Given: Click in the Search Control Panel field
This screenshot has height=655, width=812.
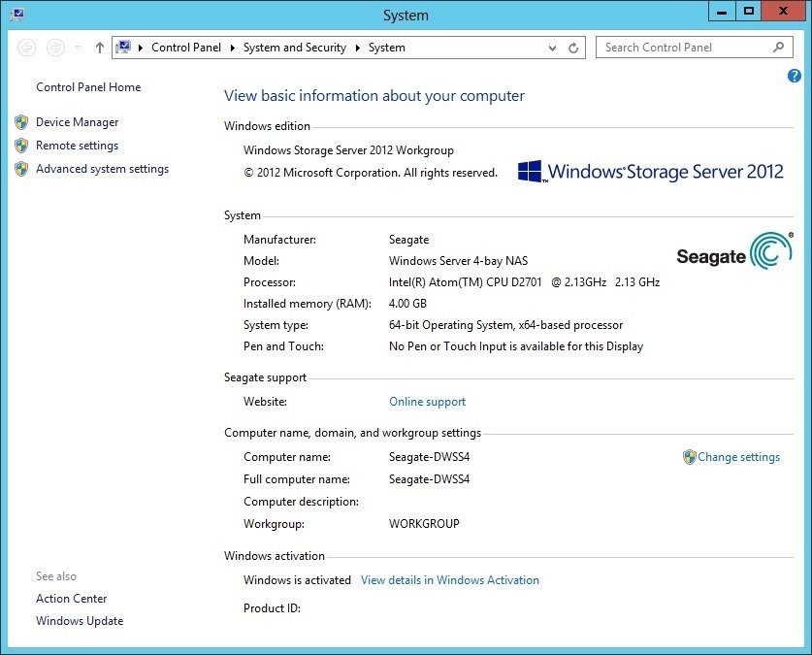Looking at the screenshot, I should 694,48.
